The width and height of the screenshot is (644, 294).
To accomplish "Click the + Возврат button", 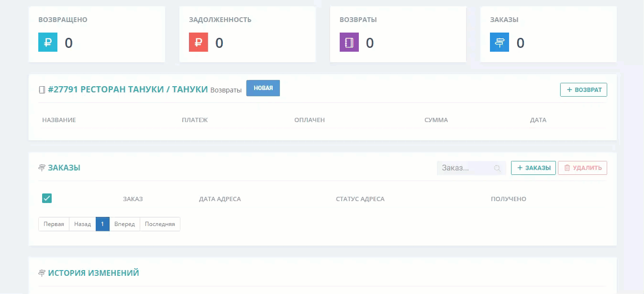I will pos(584,90).
